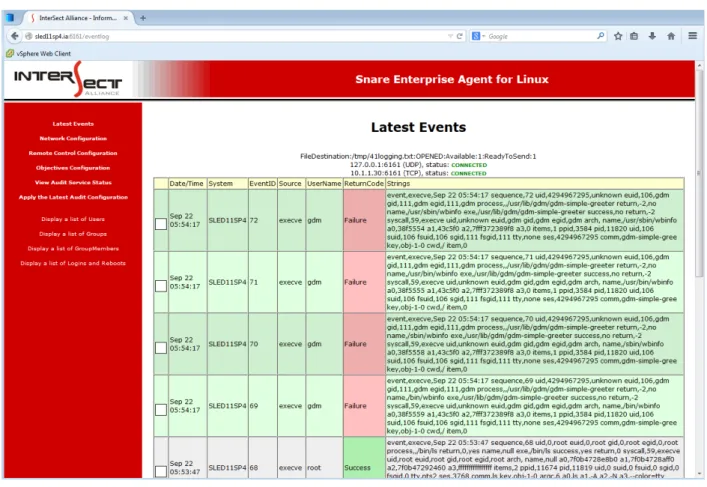Open Network Configuration page
707x487 pixels.
[x=73, y=138]
